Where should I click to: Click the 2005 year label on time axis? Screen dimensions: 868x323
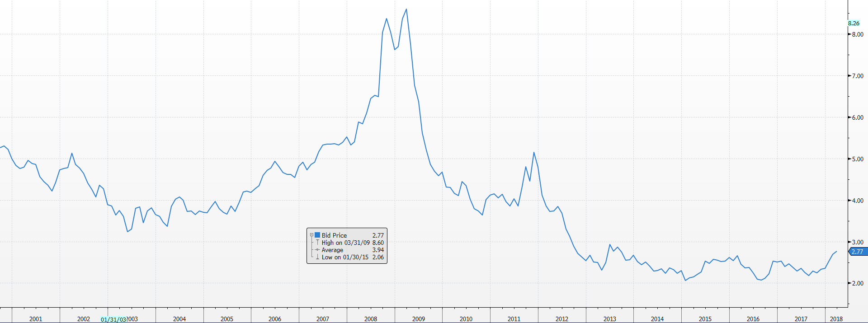[227, 319]
